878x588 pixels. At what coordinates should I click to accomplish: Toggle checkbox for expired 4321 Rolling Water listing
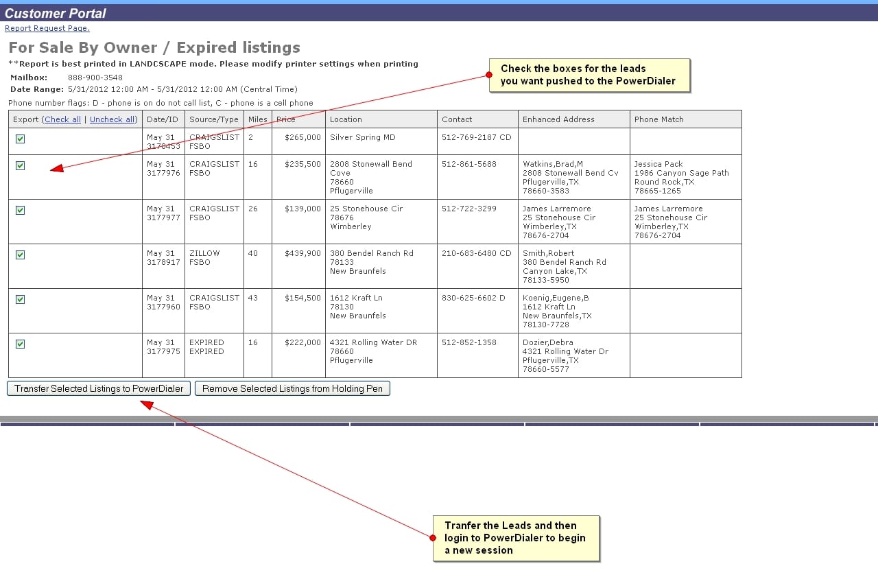pyautogui.click(x=20, y=344)
